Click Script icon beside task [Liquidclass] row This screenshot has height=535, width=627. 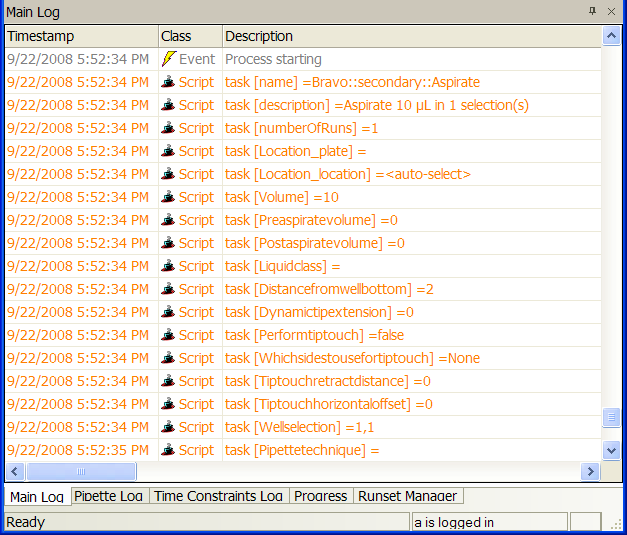[x=168, y=266]
